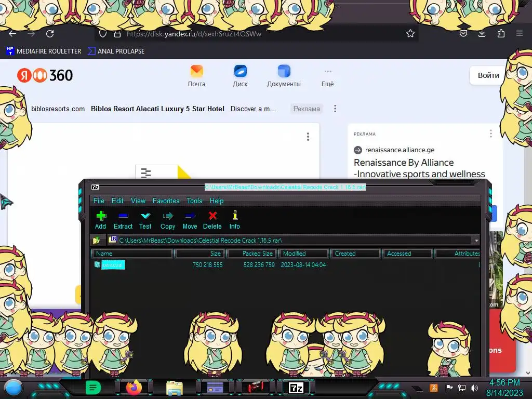The image size is (532, 399).
Task: Open browser downloads panel
Action: [x=482, y=33]
